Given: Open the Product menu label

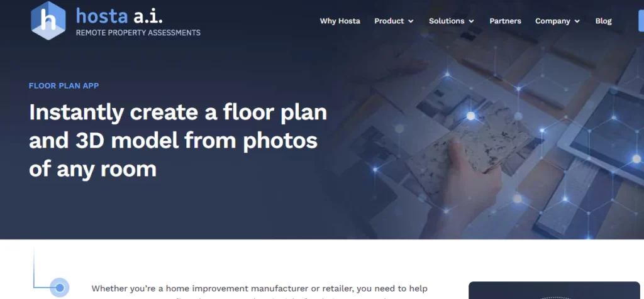Looking at the screenshot, I should [x=389, y=21].
